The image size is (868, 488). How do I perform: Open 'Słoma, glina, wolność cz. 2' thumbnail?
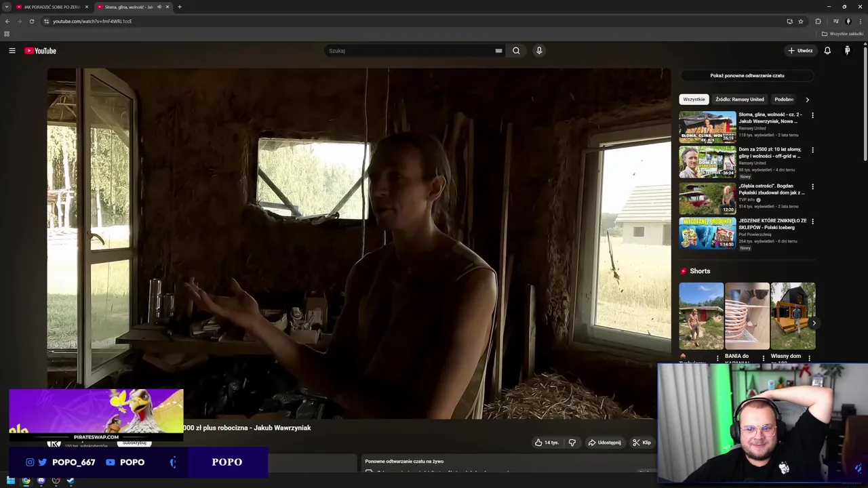(707, 127)
